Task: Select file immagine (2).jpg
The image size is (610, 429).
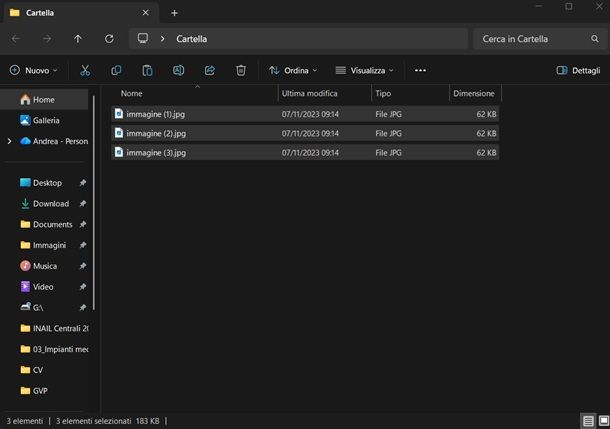Action: point(305,133)
